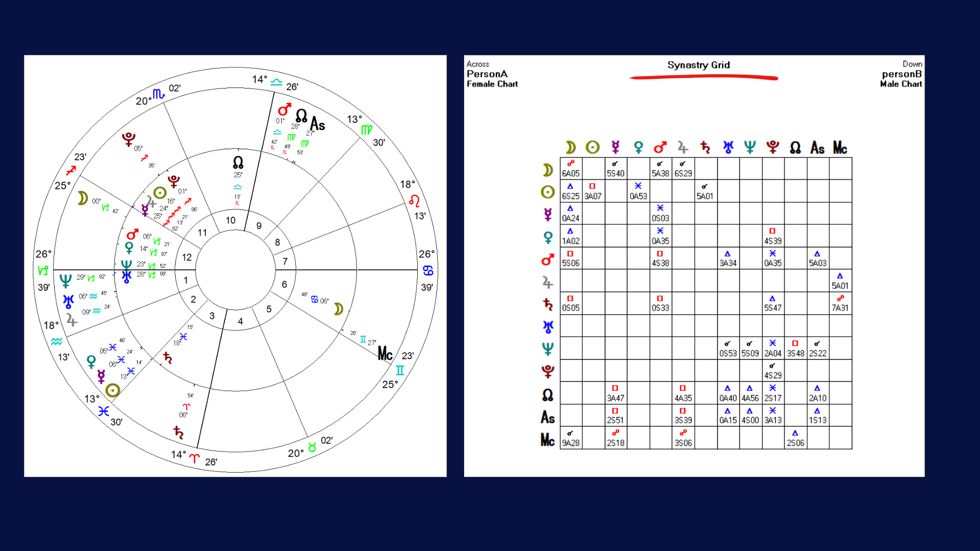Select the Mc marker in the chart wheel

(x=385, y=353)
